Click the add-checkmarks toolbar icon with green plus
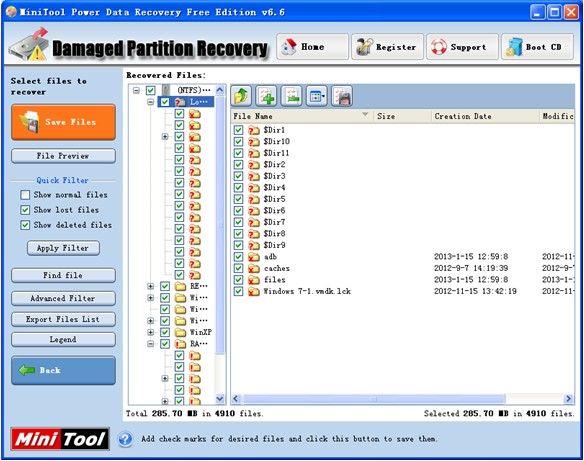Viewport: 584px width, 461px height. tap(266, 96)
